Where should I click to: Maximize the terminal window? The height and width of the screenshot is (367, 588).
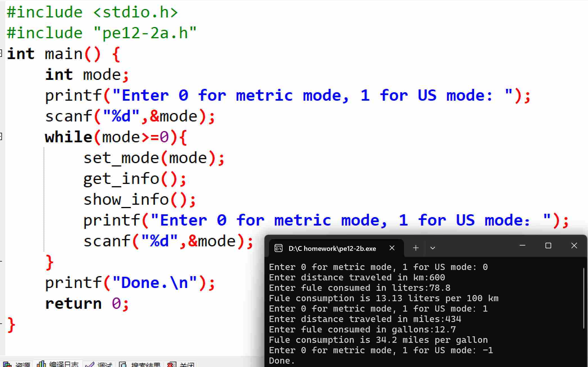(548, 246)
